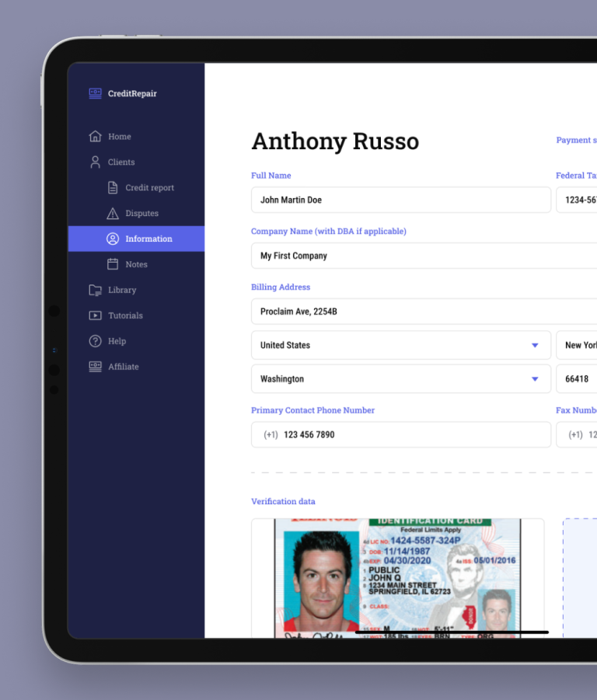Click the Company Name field

coord(424,256)
